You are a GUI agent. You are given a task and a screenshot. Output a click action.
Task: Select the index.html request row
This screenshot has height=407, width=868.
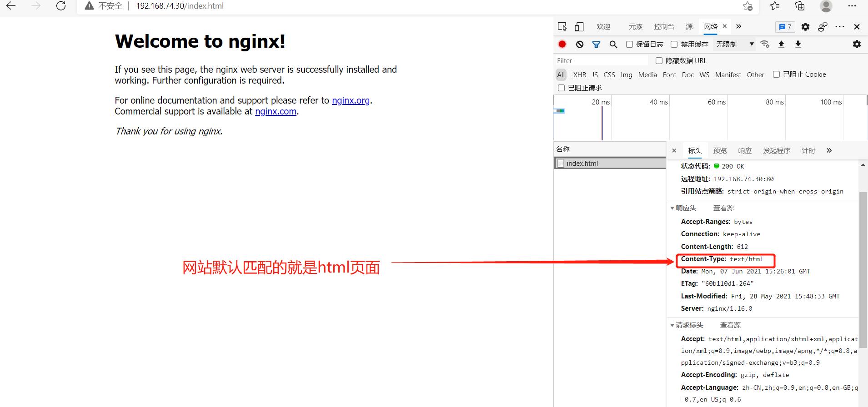(x=610, y=164)
